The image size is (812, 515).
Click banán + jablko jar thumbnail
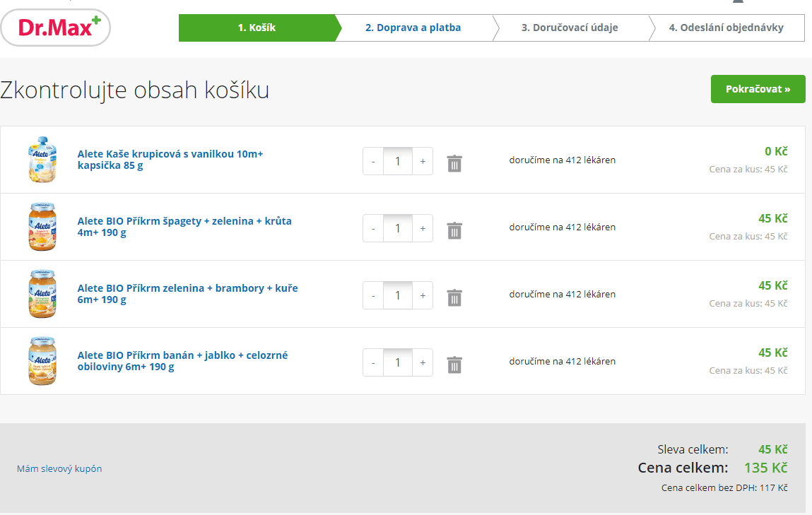pyautogui.click(x=42, y=361)
